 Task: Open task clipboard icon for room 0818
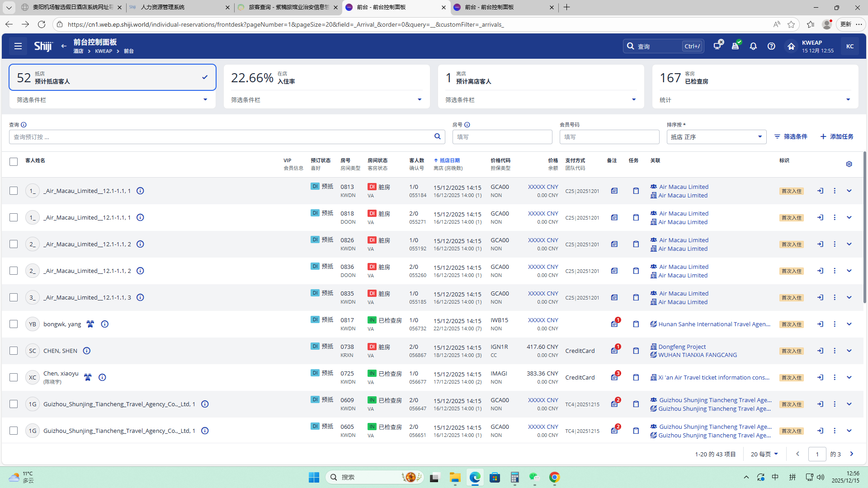(x=636, y=217)
